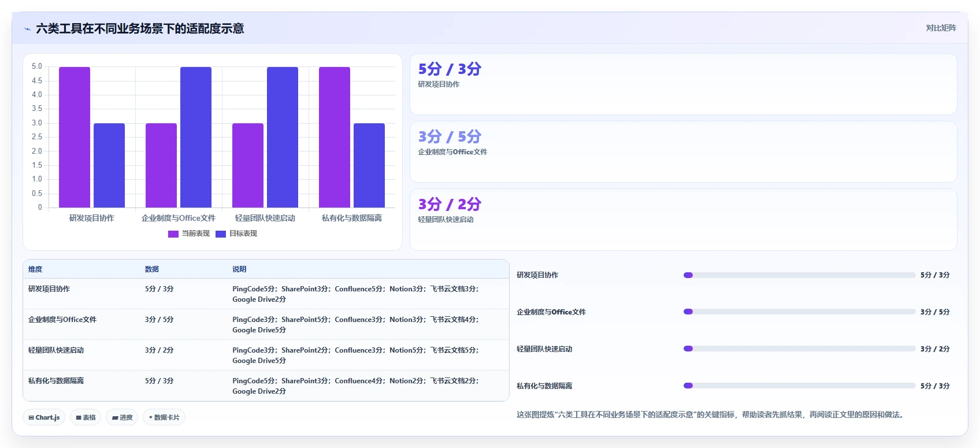This screenshot has height=448, width=980.
Task: Click the 维度 column header
Action: (x=35, y=269)
